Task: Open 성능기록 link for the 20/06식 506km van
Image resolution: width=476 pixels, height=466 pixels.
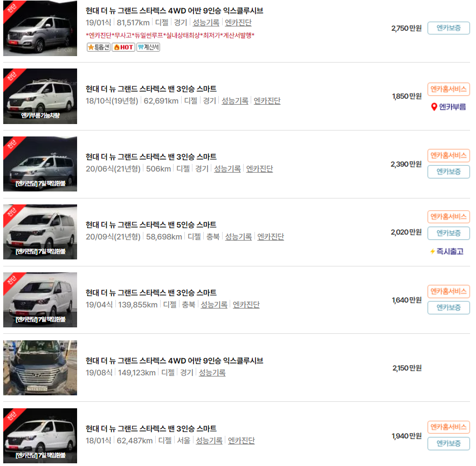Action: click(x=227, y=169)
